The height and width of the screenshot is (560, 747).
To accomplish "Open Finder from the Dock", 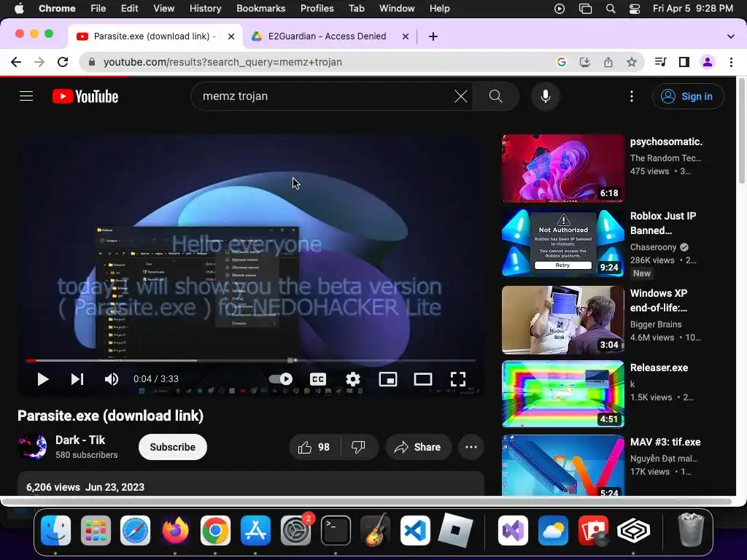I will pyautogui.click(x=55, y=531).
